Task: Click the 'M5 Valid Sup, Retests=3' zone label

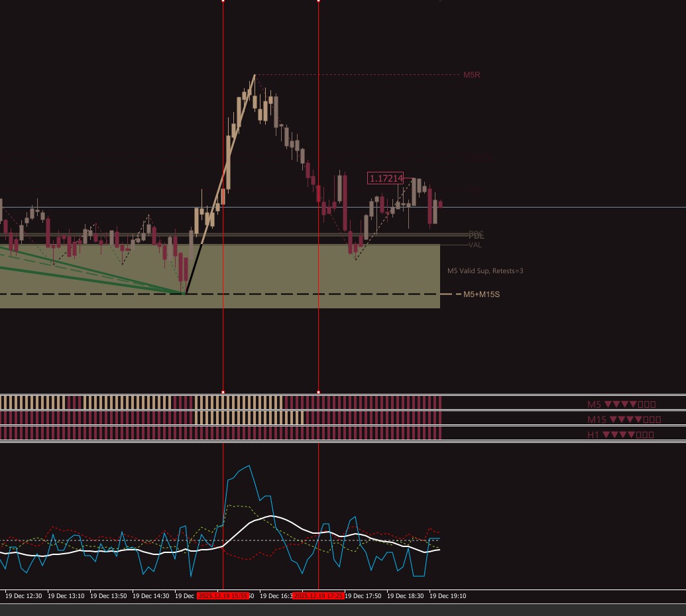Action: (485, 271)
